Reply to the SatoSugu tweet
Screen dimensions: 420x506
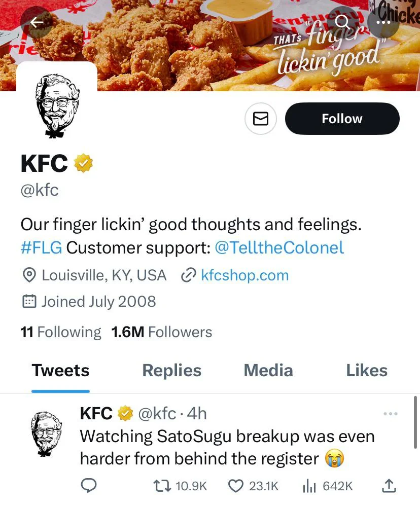(89, 486)
